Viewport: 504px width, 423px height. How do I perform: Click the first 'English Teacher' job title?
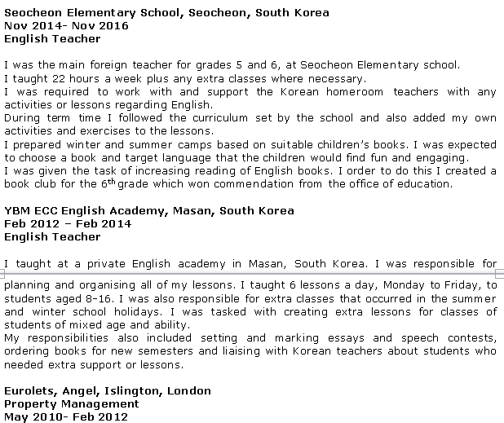[x=52, y=38]
